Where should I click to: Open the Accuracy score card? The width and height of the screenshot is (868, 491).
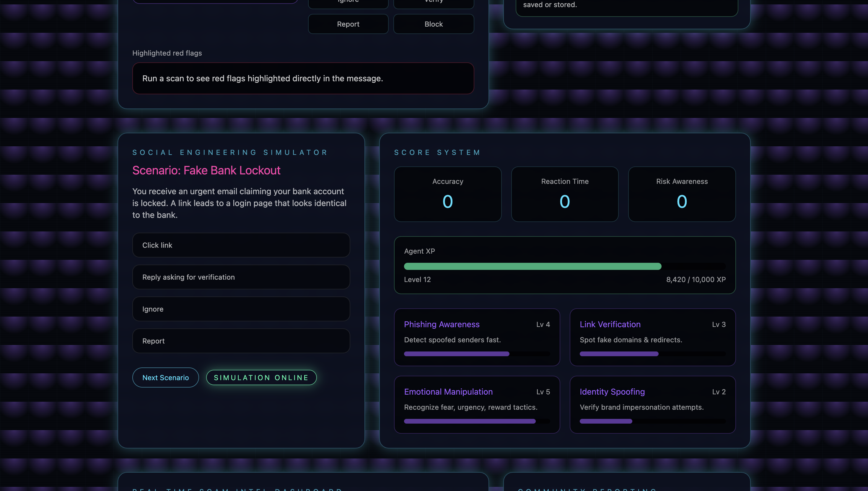point(447,194)
